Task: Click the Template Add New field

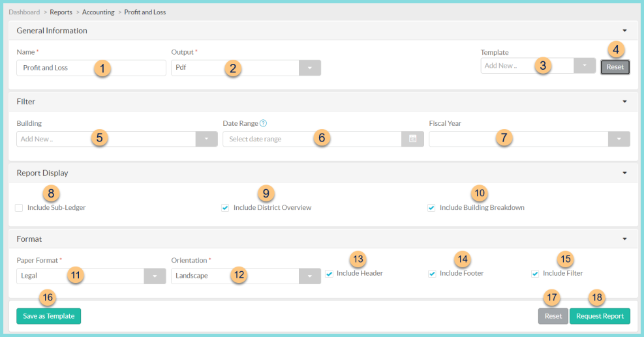Action: (527, 66)
